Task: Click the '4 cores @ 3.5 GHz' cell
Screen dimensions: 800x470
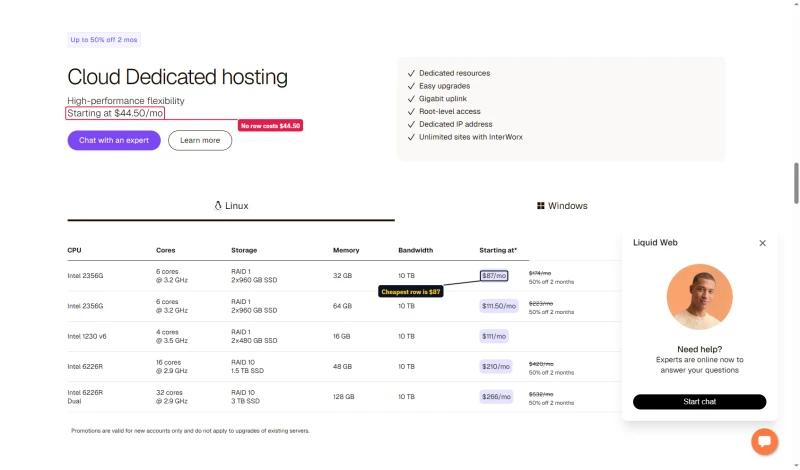Action: pyautogui.click(x=172, y=336)
